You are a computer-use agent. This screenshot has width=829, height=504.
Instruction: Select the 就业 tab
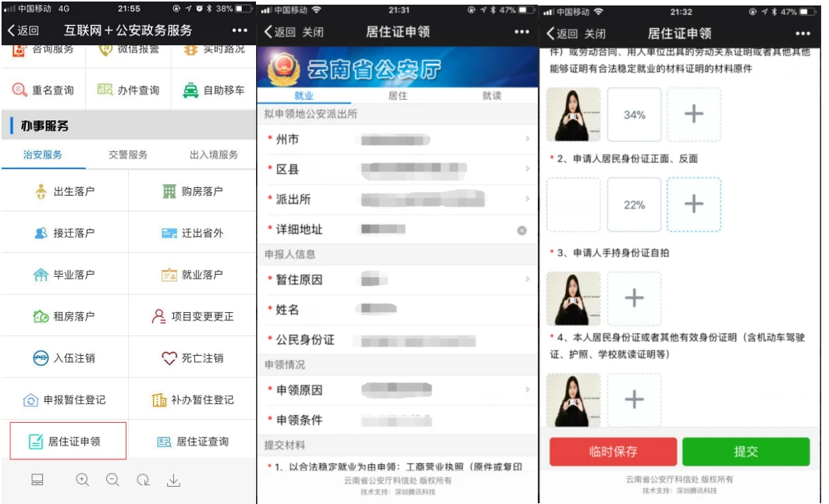(304, 96)
